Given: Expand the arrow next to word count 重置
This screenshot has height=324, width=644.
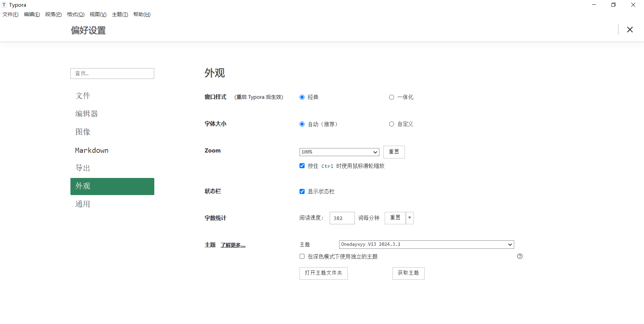Looking at the screenshot, I should pos(410,218).
